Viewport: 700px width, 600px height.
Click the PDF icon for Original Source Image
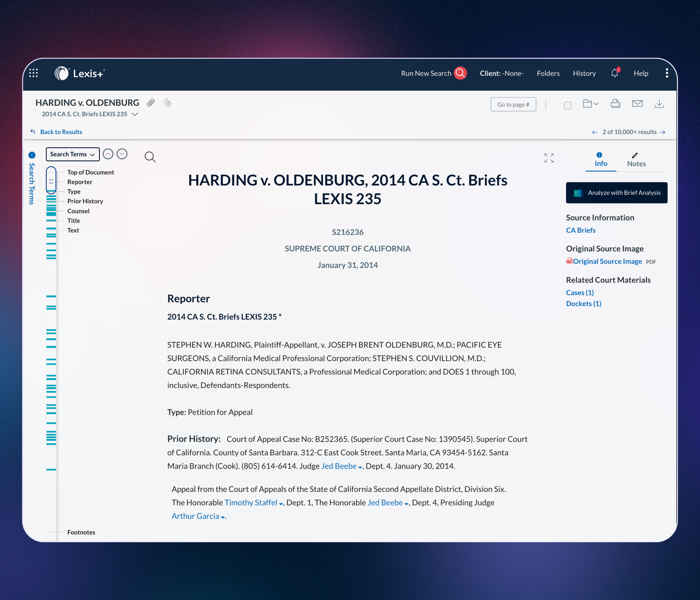(x=569, y=261)
